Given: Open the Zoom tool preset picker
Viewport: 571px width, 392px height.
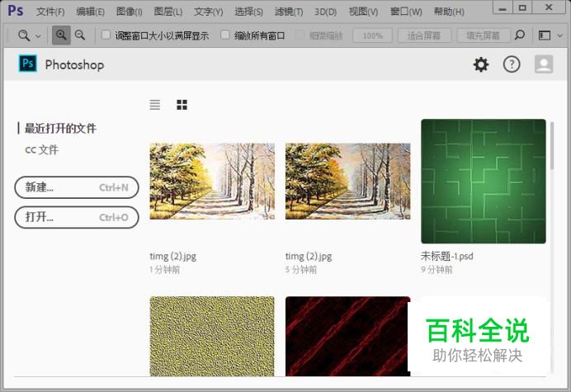Looking at the screenshot, I should tap(28, 35).
